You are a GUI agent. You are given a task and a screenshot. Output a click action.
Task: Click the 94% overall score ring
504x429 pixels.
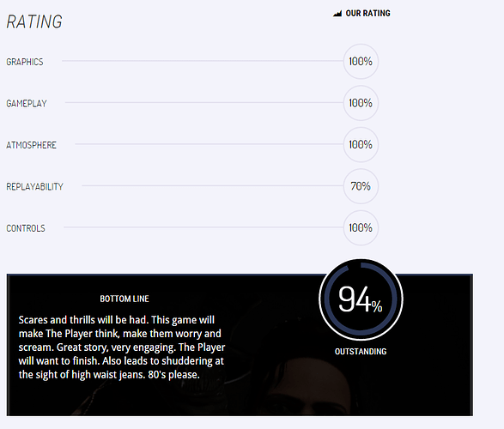click(x=361, y=299)
